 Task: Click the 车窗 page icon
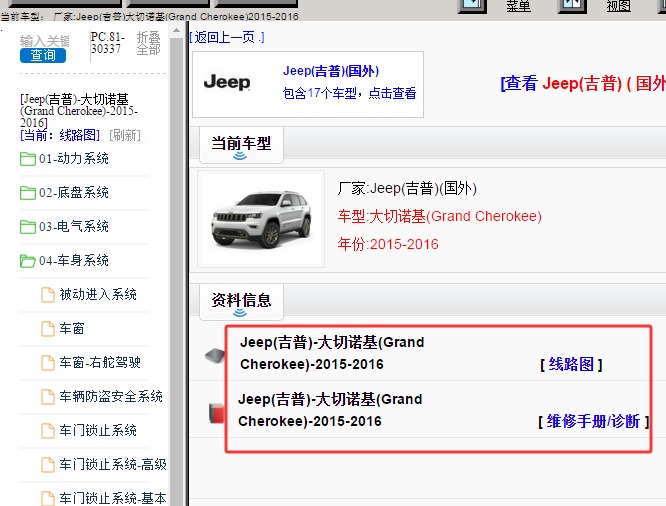tap(48, 328)
